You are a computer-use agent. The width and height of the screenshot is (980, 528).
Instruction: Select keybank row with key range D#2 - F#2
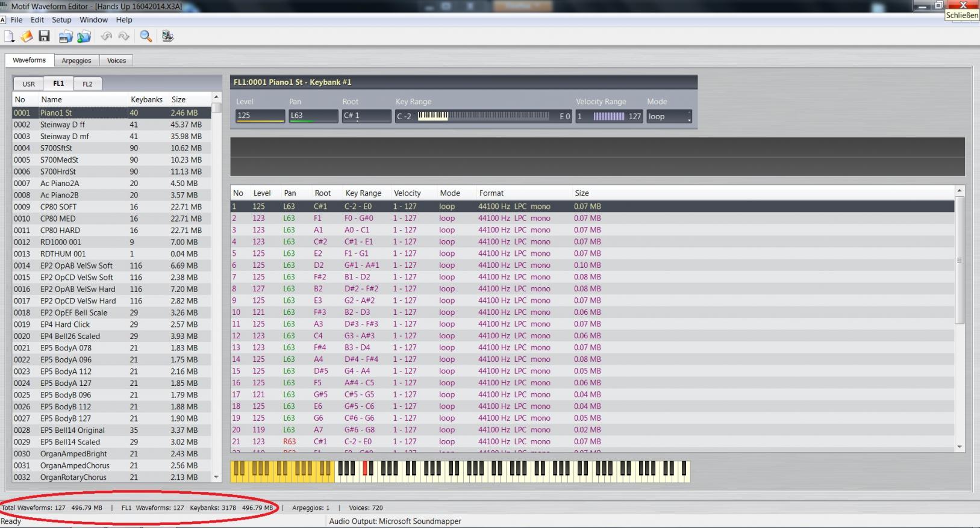point(593,288)
